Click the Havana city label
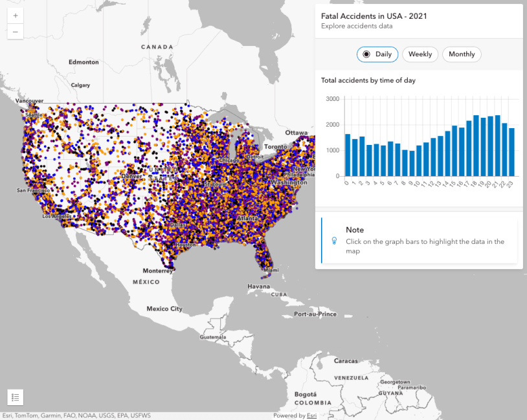527x420 pixels. (x=259, y=285)
